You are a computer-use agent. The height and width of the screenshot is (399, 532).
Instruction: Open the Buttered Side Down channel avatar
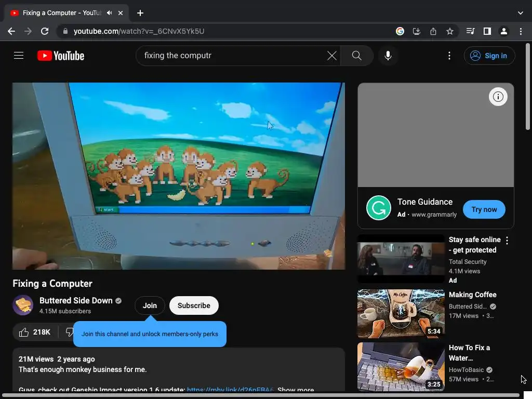[23, 305]
